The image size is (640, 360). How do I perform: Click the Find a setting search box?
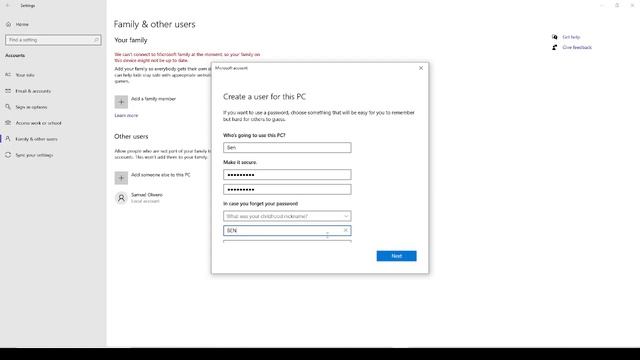click(x=53, y=40)
